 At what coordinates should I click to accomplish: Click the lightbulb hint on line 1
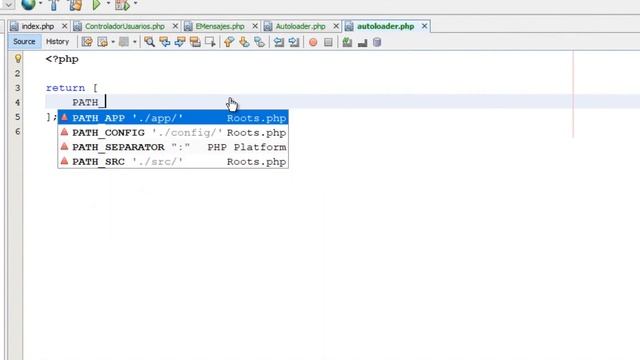click(18, 58)
